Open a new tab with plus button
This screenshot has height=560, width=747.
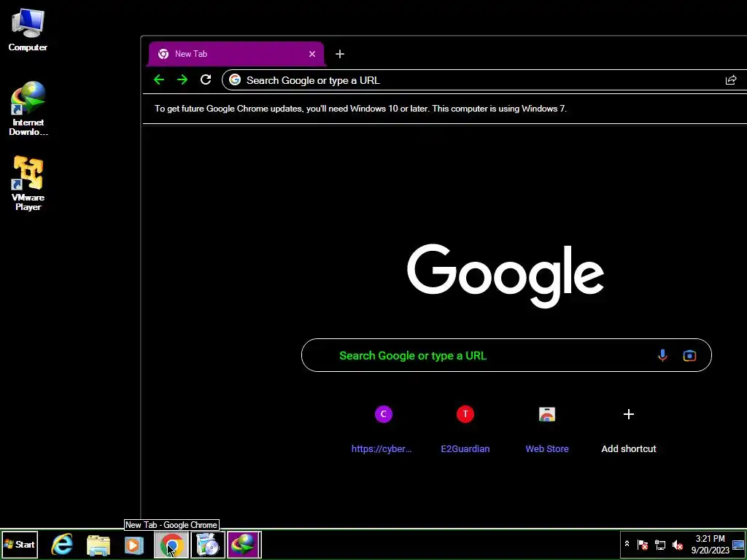click(340, 54)
